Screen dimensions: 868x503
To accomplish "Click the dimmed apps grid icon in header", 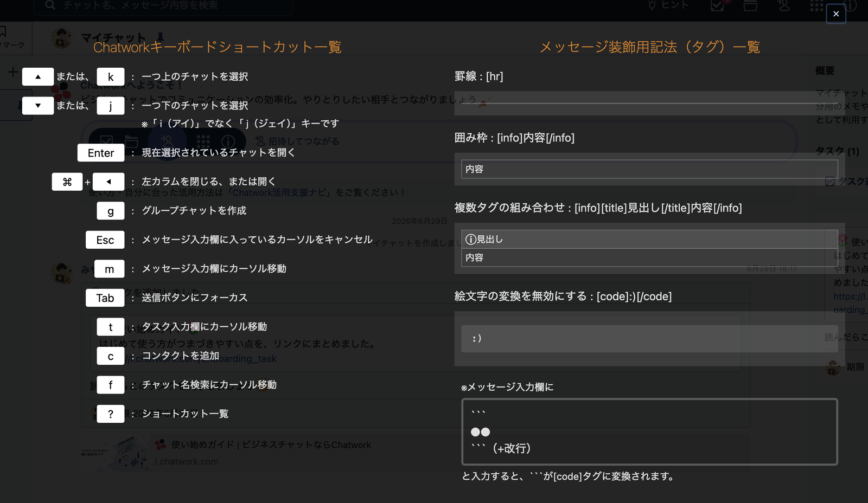I will point(816,5).
